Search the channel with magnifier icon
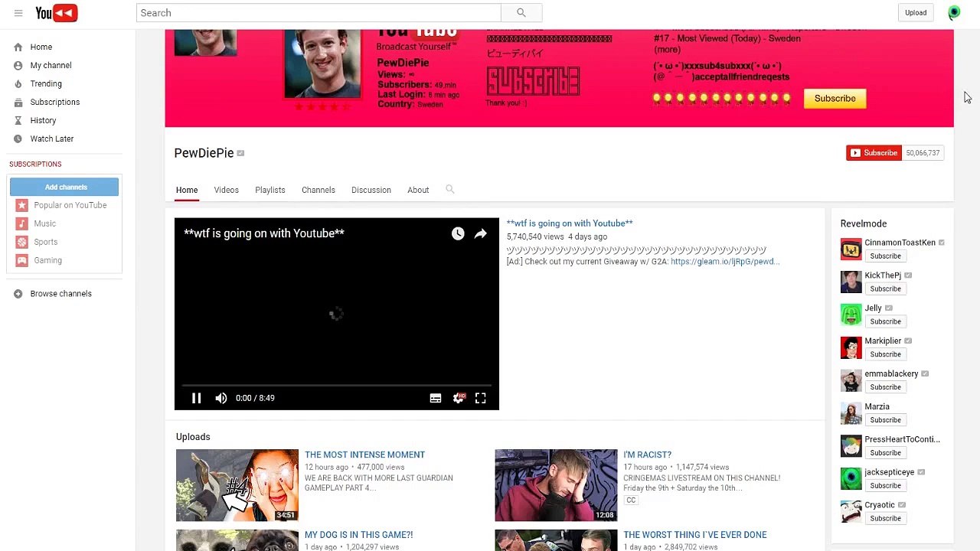980x551 pixels. click(x=450, y=189)
